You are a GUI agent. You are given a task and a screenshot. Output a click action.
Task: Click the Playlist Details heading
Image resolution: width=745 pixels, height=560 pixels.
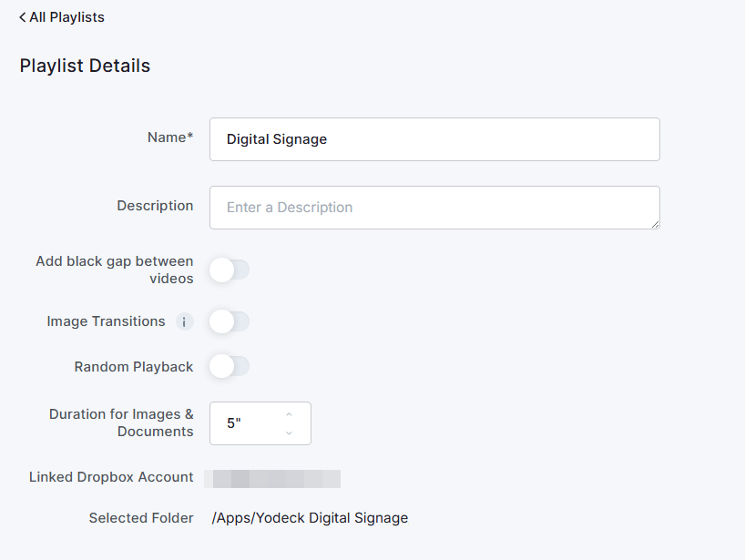coord(85,65)
